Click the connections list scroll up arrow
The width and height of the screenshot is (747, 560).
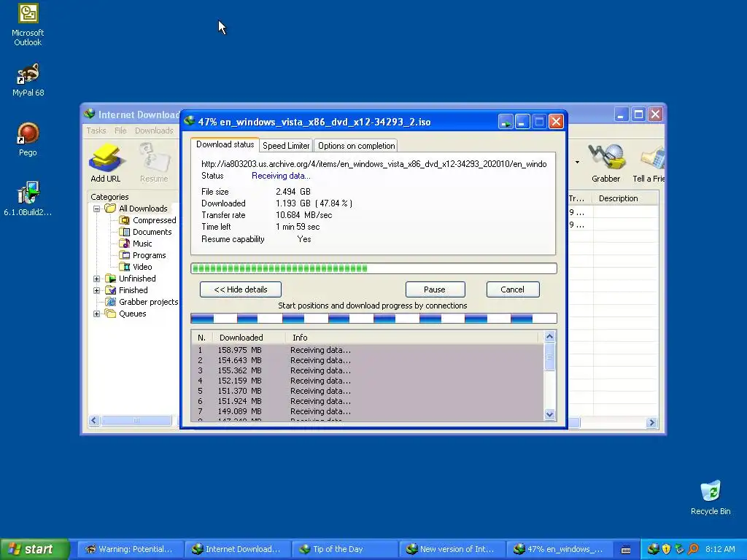(x=549, y=337)
